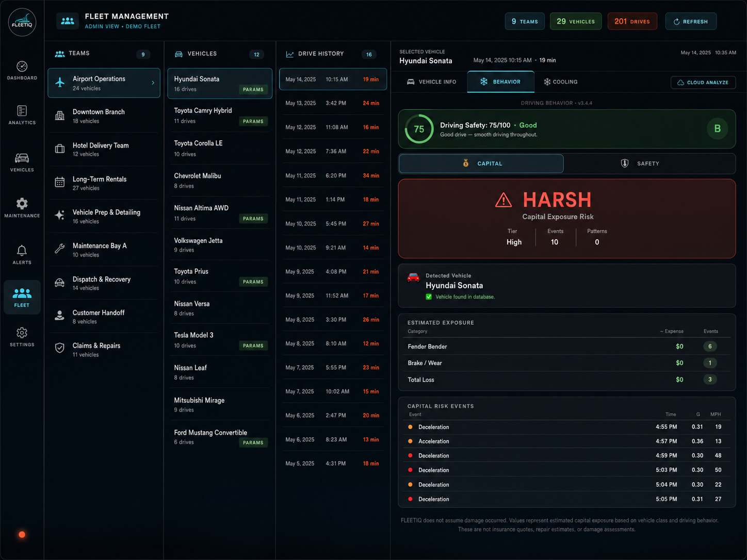Screen dimensions: 747x560
Task: Open PARAMS for Nissan Altima AWD
Action: [253, 219]
